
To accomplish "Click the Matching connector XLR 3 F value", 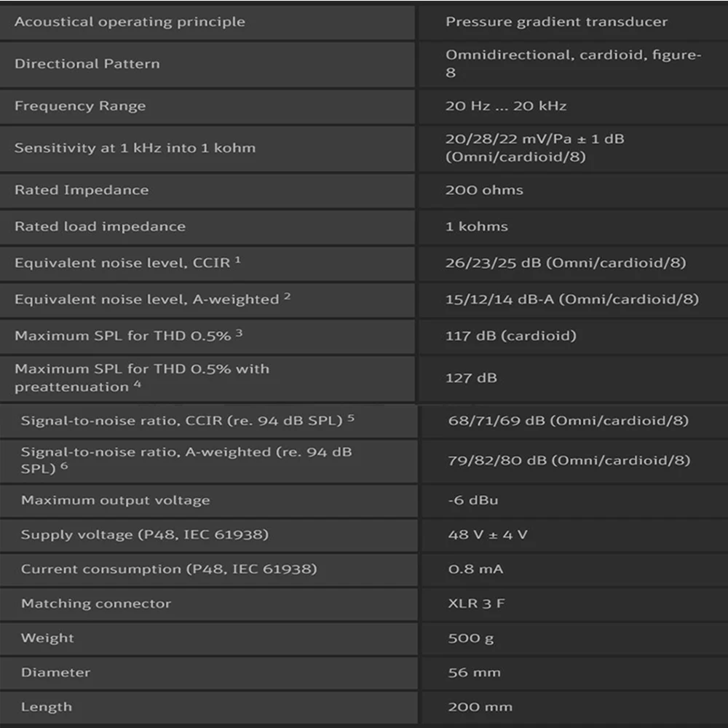I will (x=476, y=603).
